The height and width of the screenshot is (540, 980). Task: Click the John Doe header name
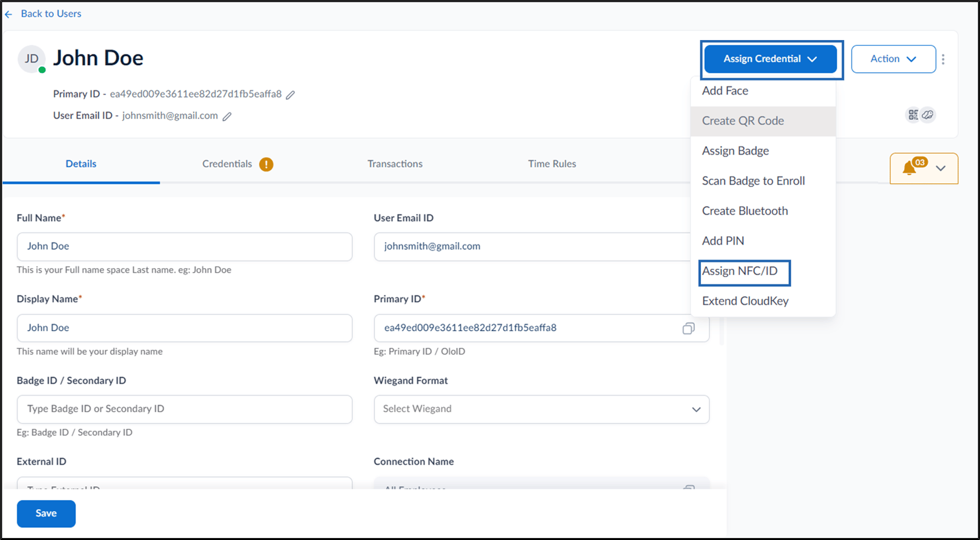click(x=98, y=58)
